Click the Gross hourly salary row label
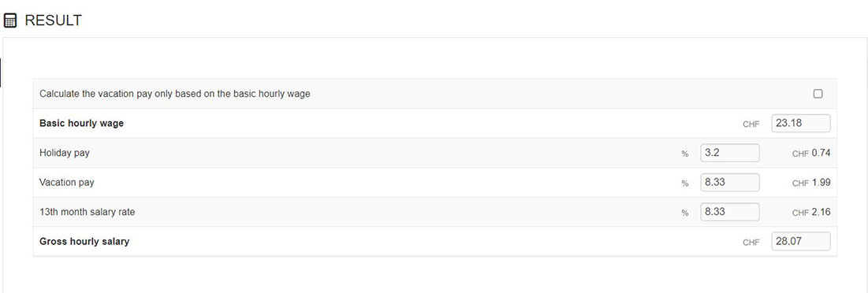Screen dimensions: 868x293 (84, 242)
